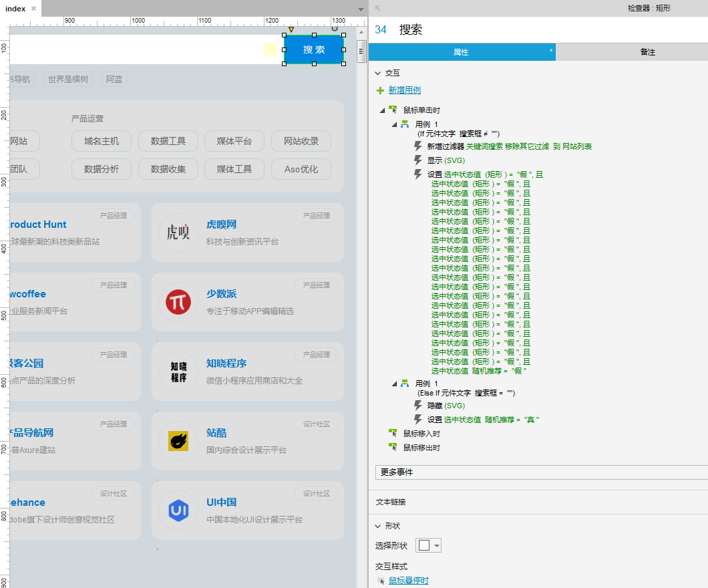Click the 虎嗅 logo thumbnail
Screen dimensions: 708x588
178,233
